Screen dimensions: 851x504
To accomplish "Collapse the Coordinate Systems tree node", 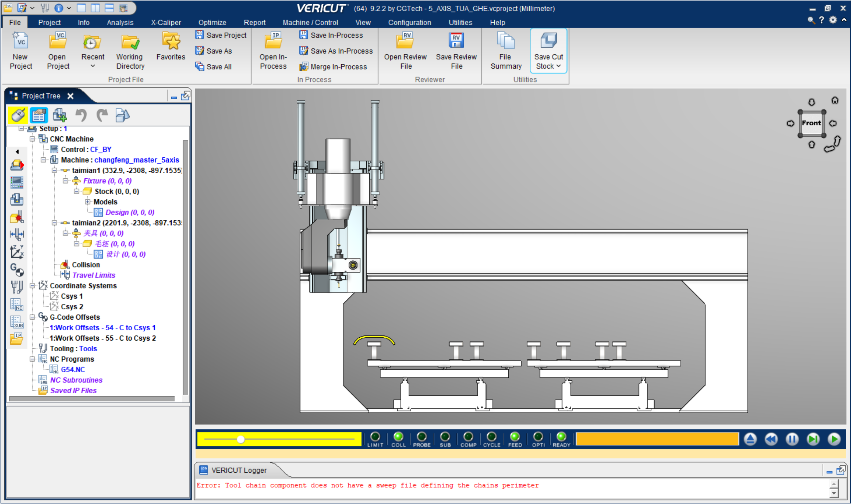I will (32, 286).
